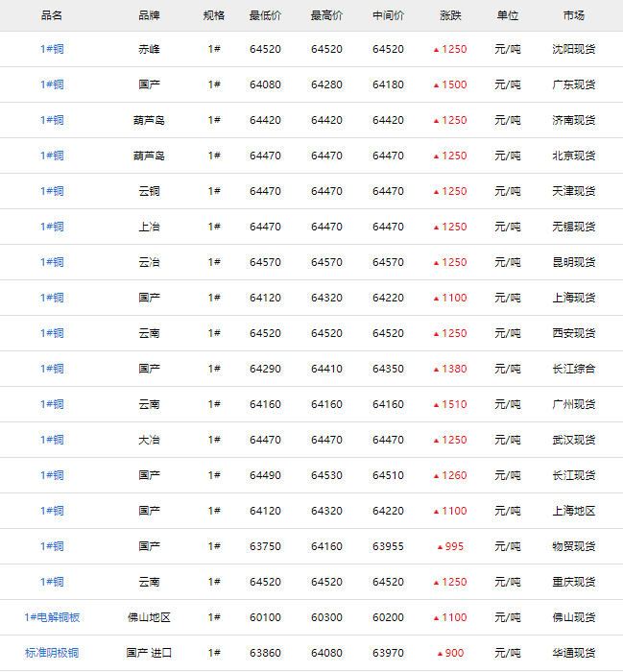Image resolution: width=623 pixels, height=672 pixels.
Task: Click the rise arrow beside 900 value
Action: coord(440,654)
